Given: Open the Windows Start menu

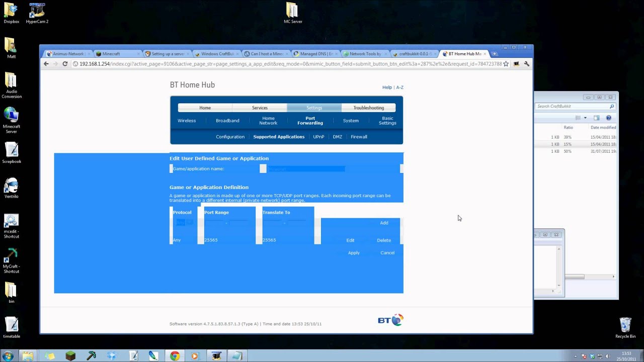Looking at the screenshot, I should [x=8, y=356].
